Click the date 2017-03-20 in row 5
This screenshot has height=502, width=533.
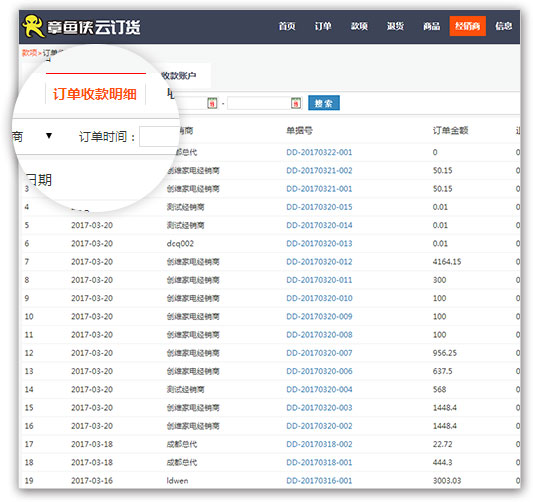[92, 225]
